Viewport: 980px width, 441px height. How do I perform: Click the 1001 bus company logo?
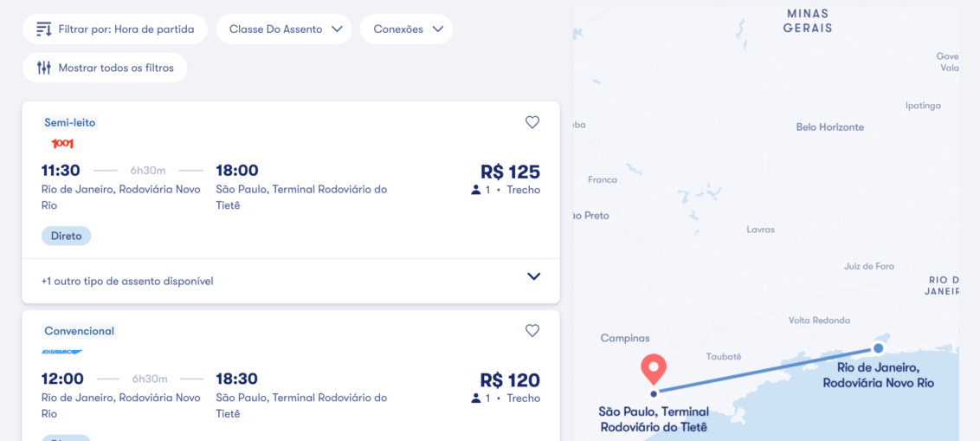click(62, 143)
